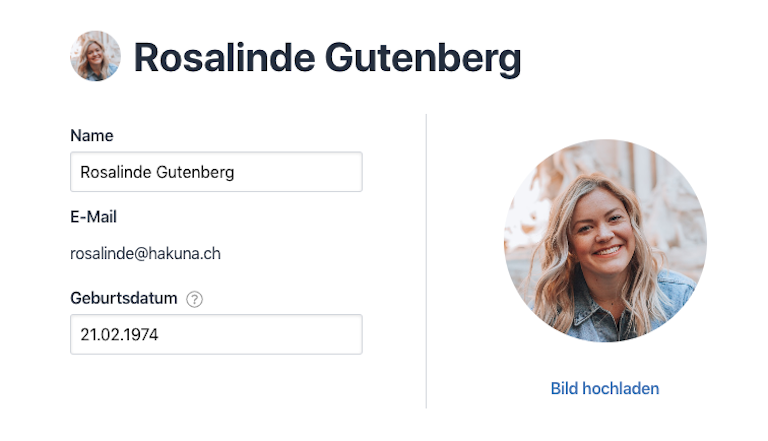Viewport: 768px width, 441px height.
Task: Click the vertical divider between form and photo
Action: pos(426,261)
